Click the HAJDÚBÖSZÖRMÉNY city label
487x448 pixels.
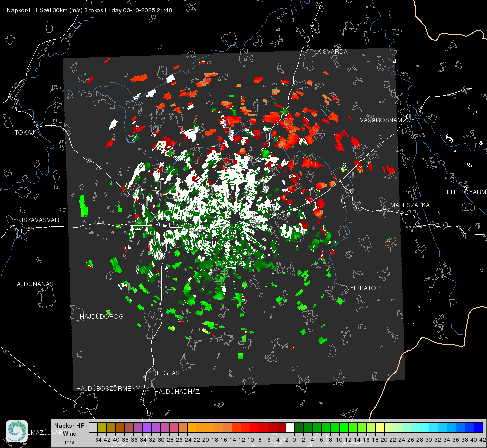coord(108,389)
